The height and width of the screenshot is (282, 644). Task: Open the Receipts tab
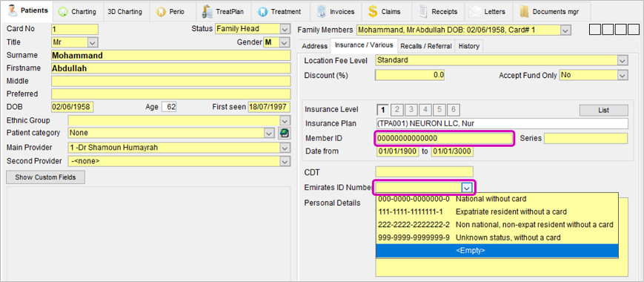coord(437,12)
